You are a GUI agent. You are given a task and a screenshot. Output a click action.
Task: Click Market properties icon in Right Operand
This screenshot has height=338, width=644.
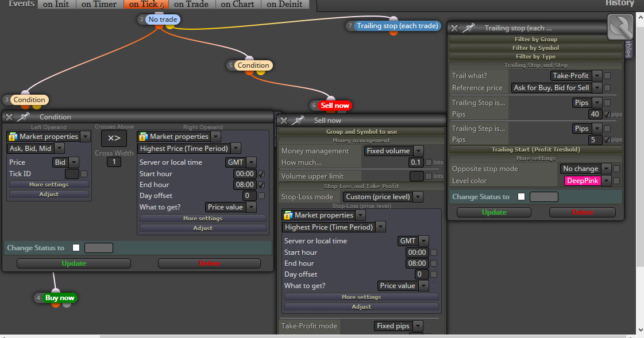click(x=143, y=137)
